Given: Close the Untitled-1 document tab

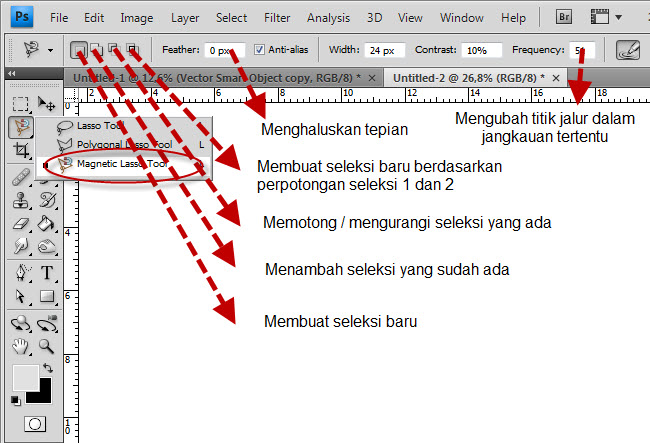Looking at the screenshot, I should pyautogui.click(x=372, y=78).
